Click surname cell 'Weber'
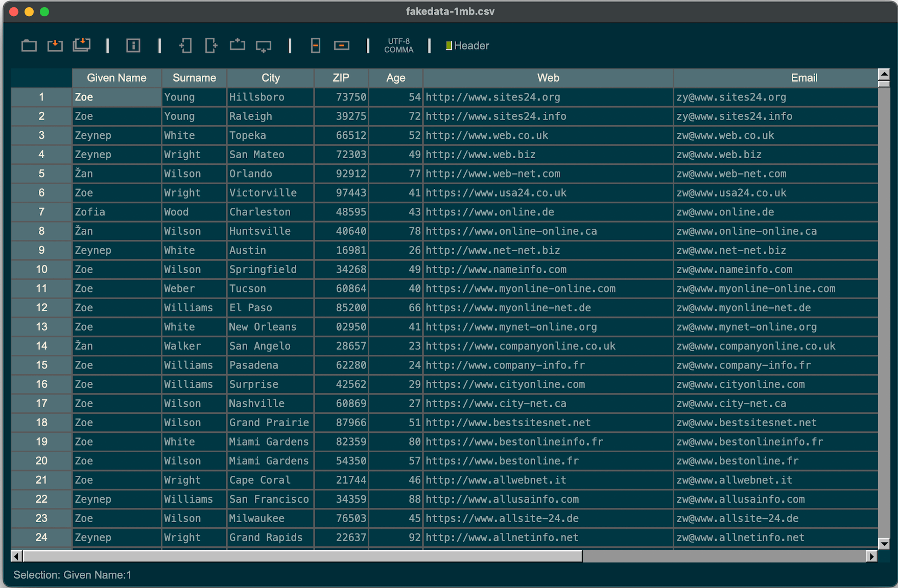The width and height of the screenshot is (898, 588). (194, 288)
